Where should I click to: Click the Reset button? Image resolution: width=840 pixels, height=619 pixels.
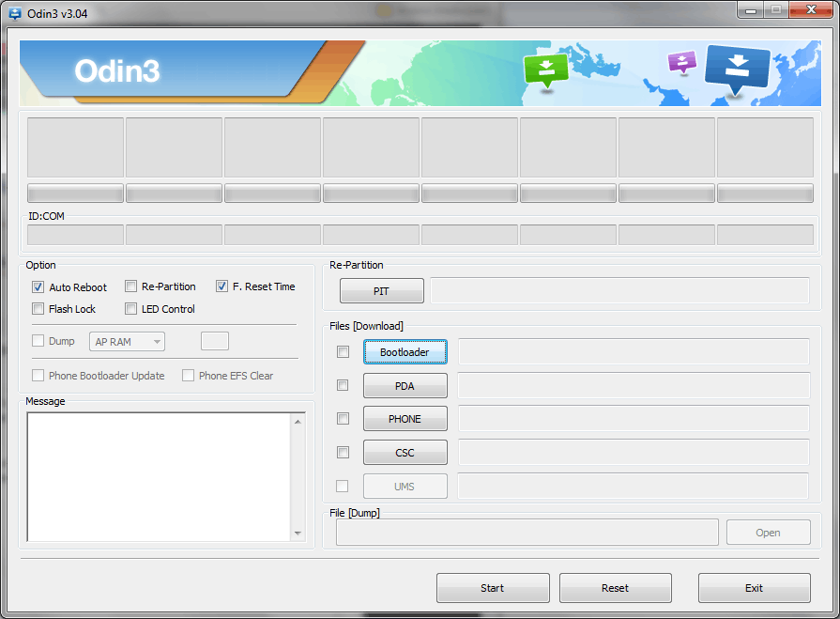(616, 588)
